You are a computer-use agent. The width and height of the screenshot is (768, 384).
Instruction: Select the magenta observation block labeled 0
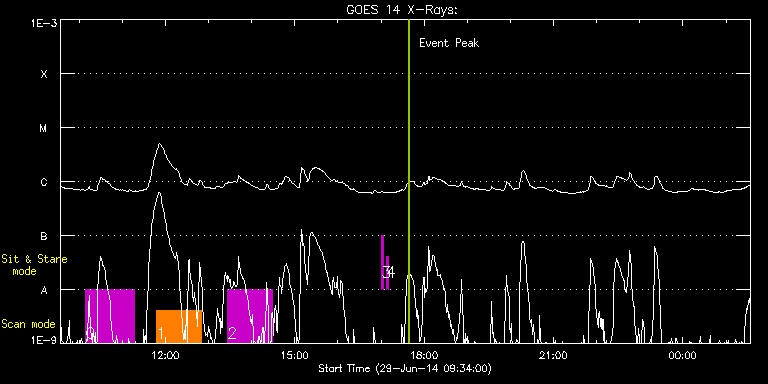110,316
